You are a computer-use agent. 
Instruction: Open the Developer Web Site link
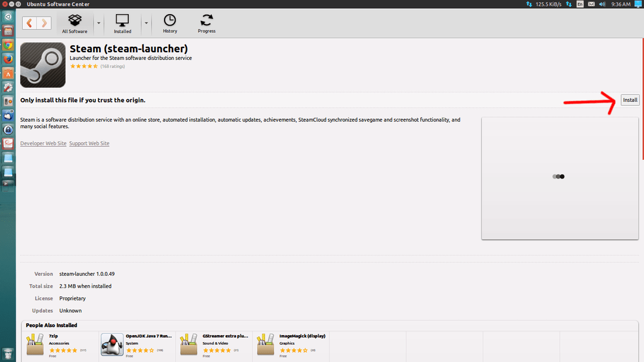pos(43,144)
